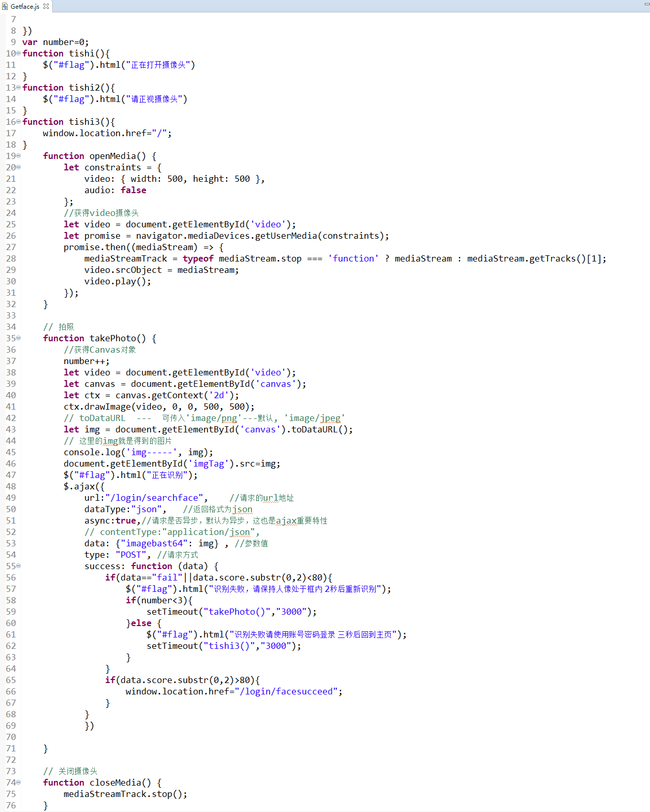Collapse the closeMedia function at line 74
650x812 pixels.
[x=19, y=782]
